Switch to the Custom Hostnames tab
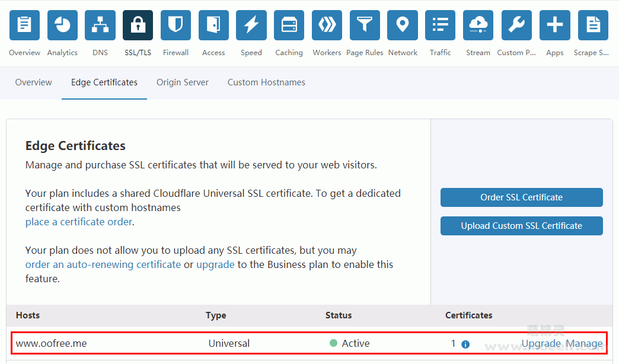The image size is (619, 364). point(266,82)
